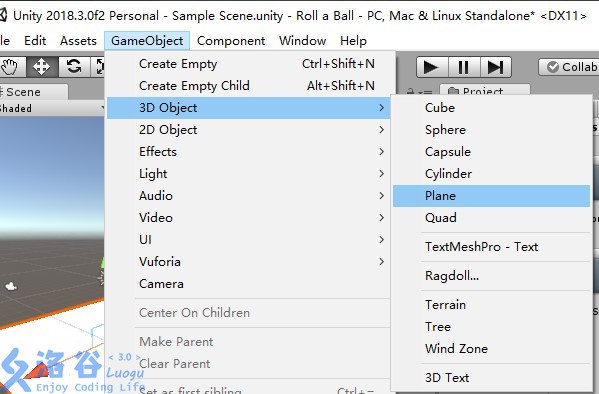Click the Step forward button
599x394 pixels.
click(495, 67)
